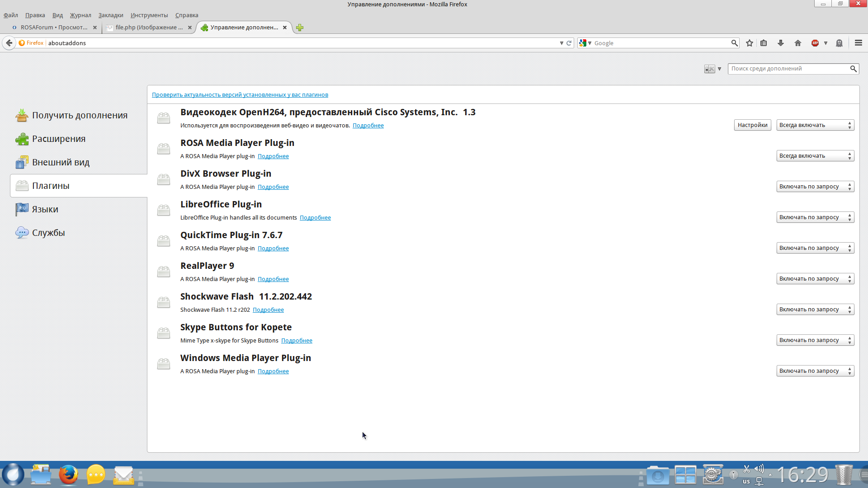This screenshot has width=868, height=488.
Task: Launch Firefox from the taskbar
Action: 68,474
